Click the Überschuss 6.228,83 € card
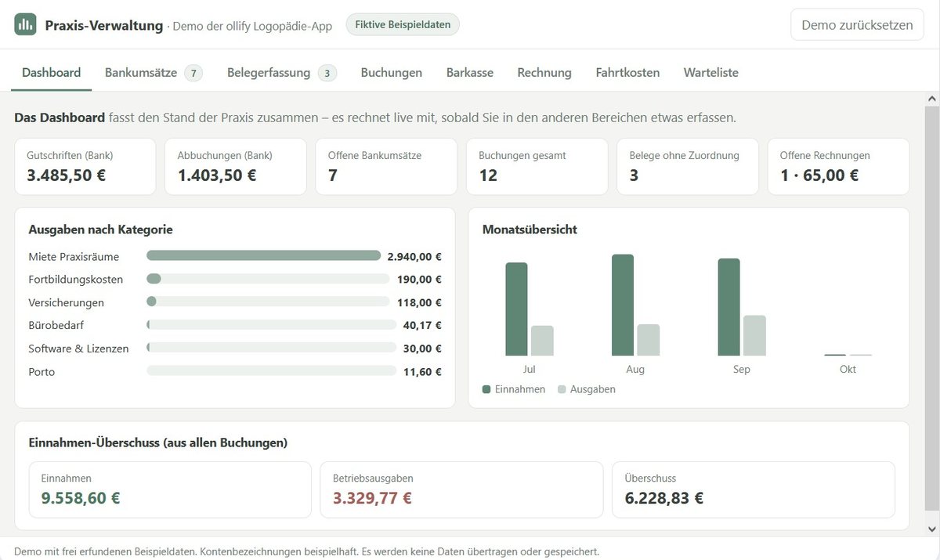 coord(754,490)
